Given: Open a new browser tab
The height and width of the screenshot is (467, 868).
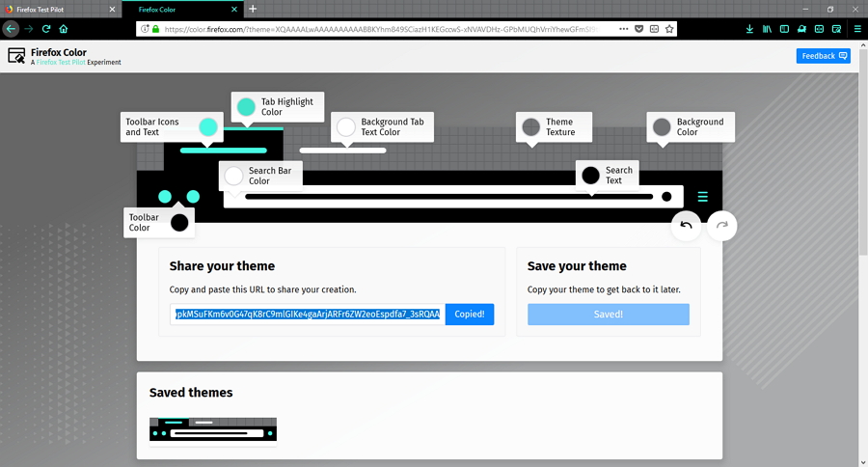Looking at the screenshot, I should [253, 9].
